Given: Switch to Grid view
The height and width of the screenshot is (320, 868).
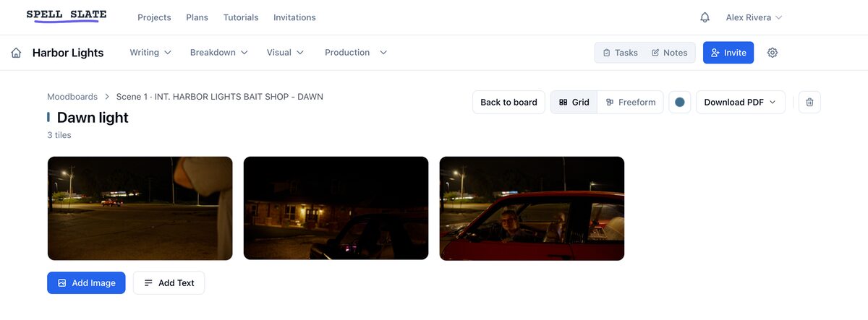Looking at the screenshot, I should coord(574,102).
